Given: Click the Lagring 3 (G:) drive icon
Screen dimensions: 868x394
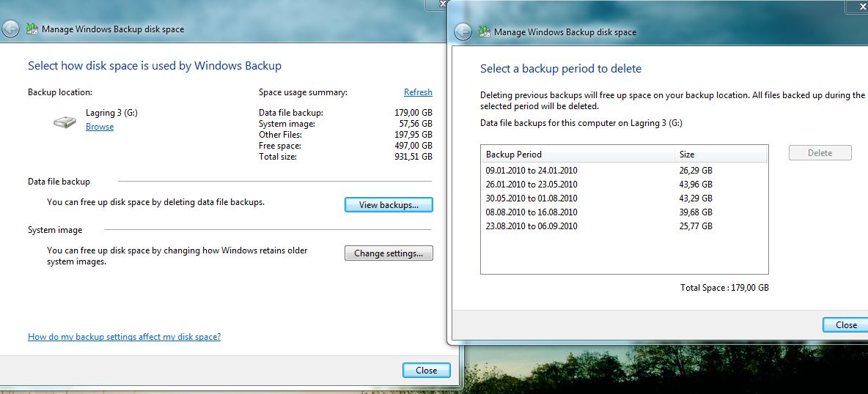Looking at the screenshot, I should [x=65, y=122].
